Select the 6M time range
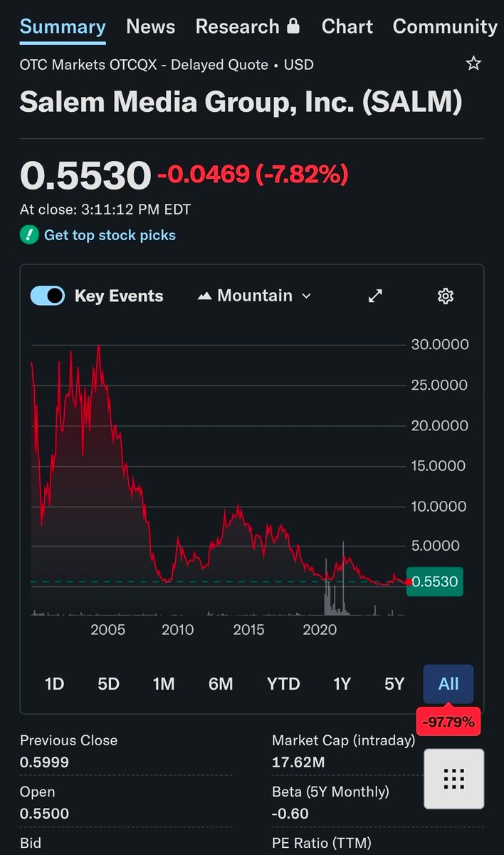This screenshot has height=855, width=504. 221,684
